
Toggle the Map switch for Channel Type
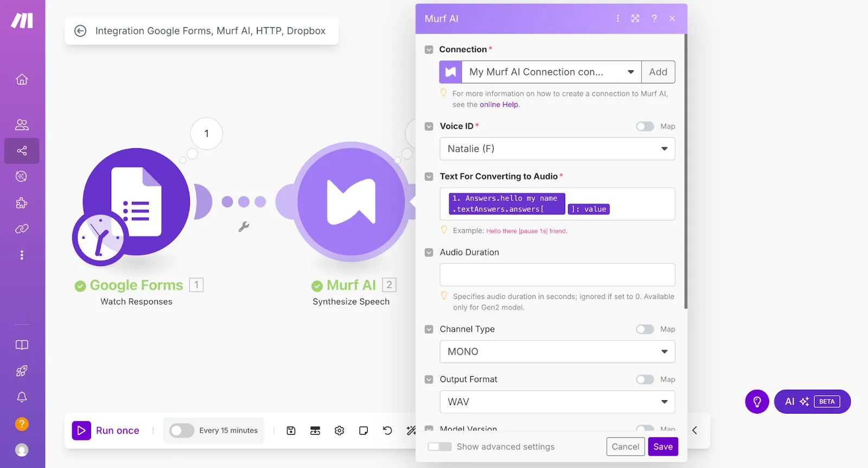(645, 330)
